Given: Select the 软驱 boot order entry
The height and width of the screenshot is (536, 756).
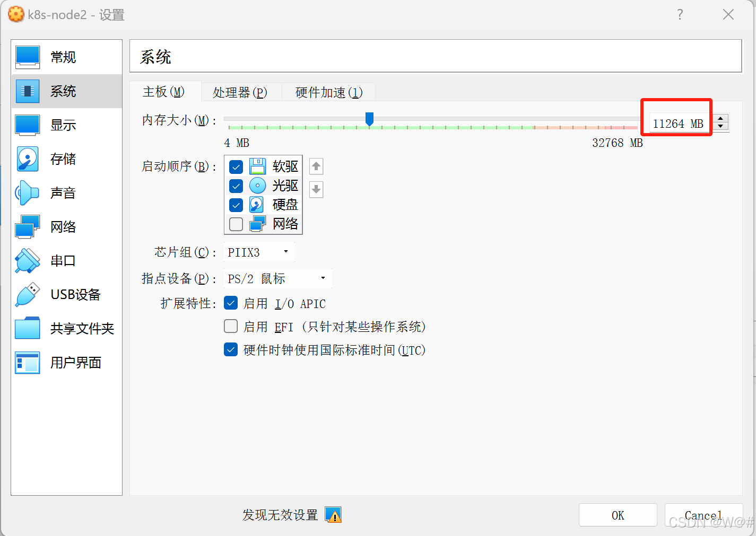Looking at the screenshot, I should 263,166.
